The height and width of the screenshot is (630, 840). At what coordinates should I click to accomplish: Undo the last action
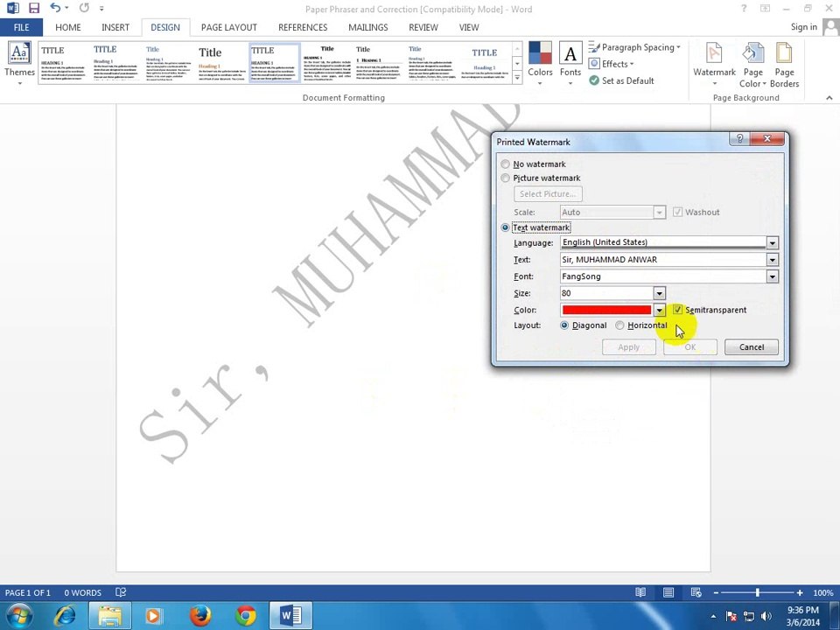coord(55,8)
